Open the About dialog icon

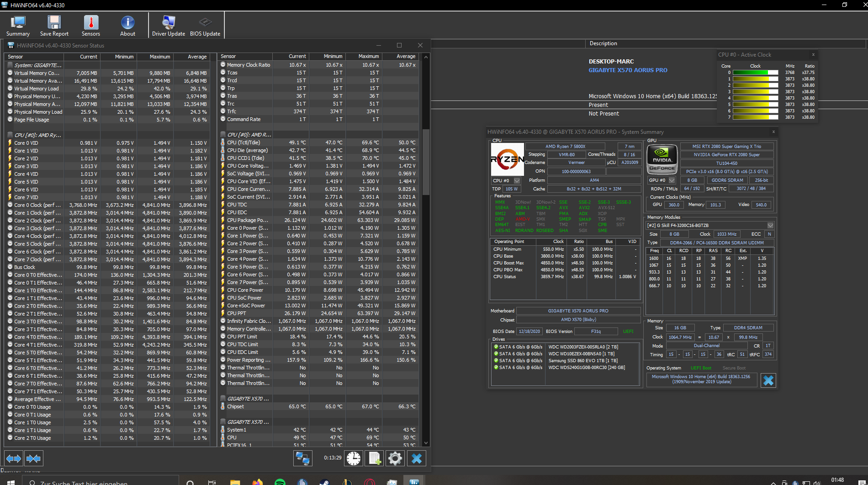point(127,26)
